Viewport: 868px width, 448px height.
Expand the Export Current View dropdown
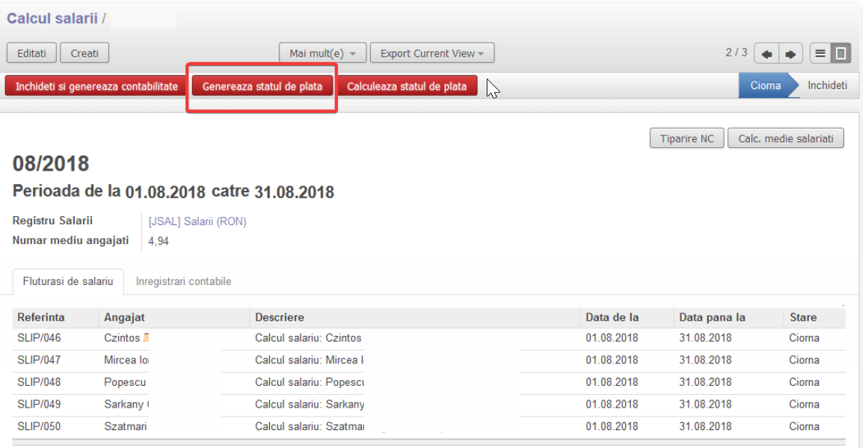[431, 54]
